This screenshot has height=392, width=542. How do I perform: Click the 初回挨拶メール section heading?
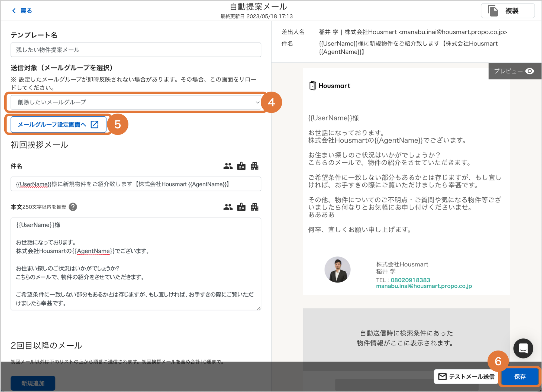[40, 145]
